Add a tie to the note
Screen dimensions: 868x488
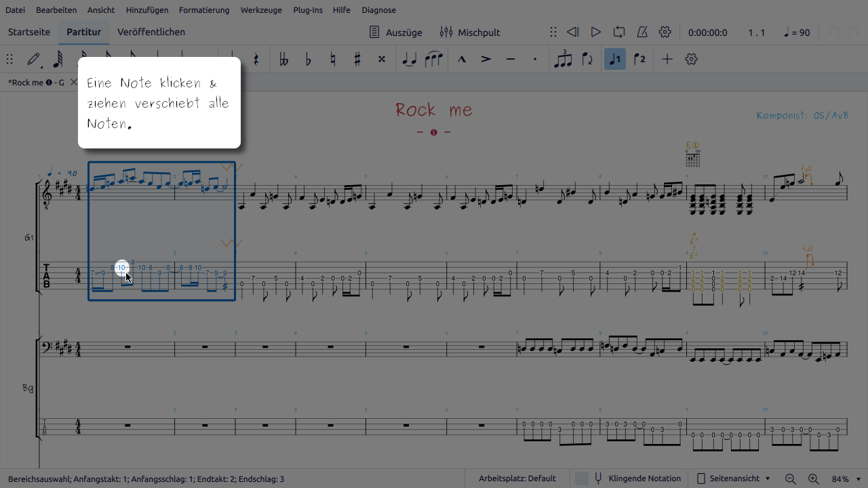[409, 60]
